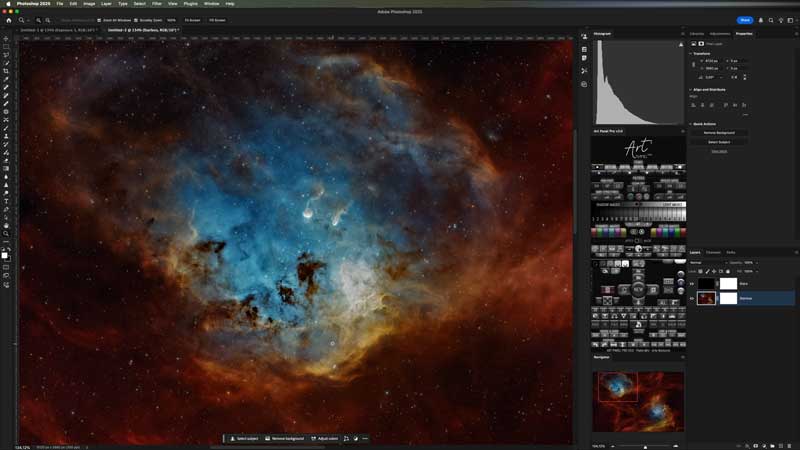Switch to the Channels tab
The width and height of the screenshot is (800, 450).
click(x=713, y=252)
